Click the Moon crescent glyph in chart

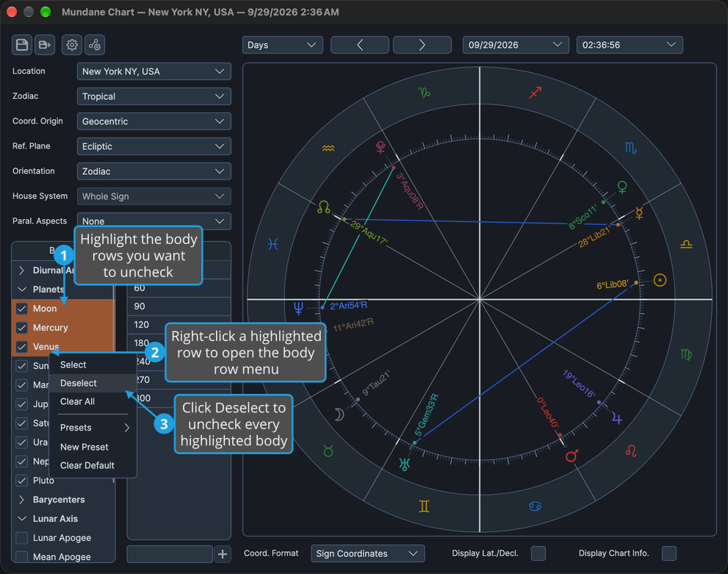coord(340,415)
